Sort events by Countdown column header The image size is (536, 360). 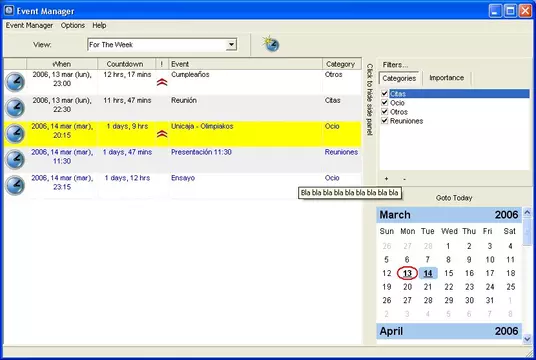[x=126, y=64]
